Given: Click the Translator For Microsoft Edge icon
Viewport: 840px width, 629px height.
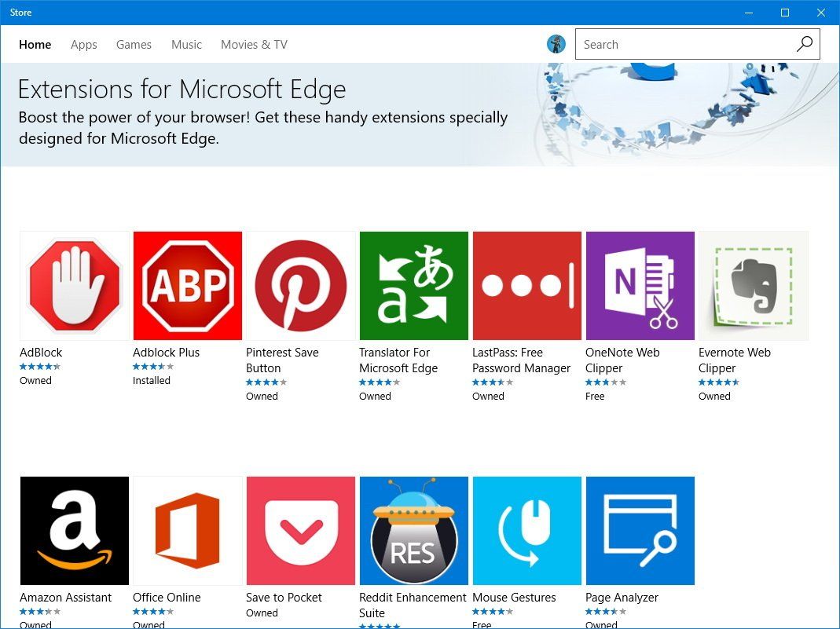Looking at the screenshot, I should (x=413, y=285).
